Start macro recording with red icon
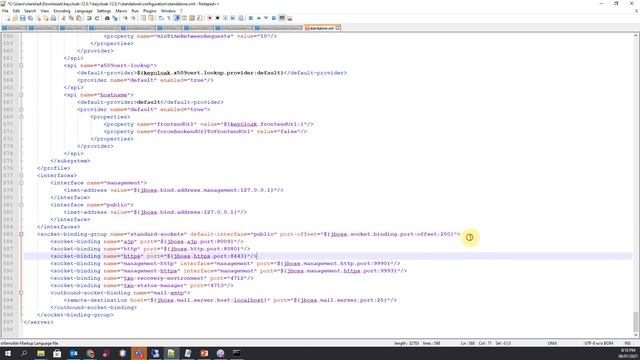The height and width of the screenshot is (360, 640). click(210, 18)
